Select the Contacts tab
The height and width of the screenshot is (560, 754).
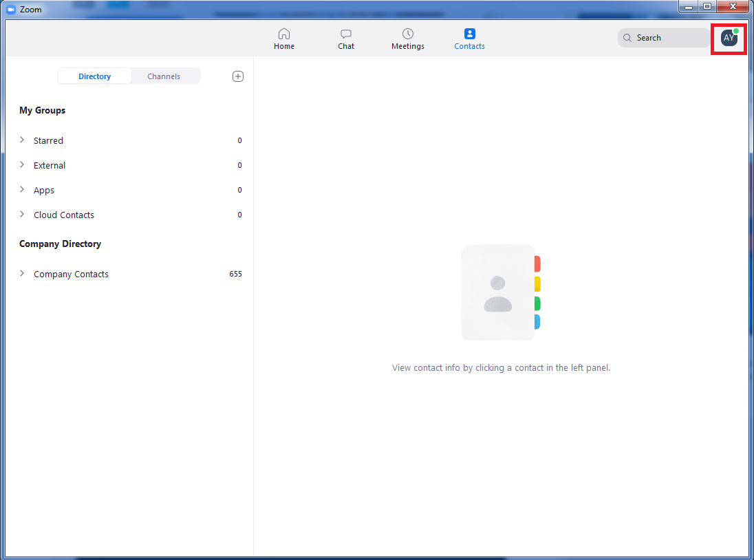tap(469, 39)
